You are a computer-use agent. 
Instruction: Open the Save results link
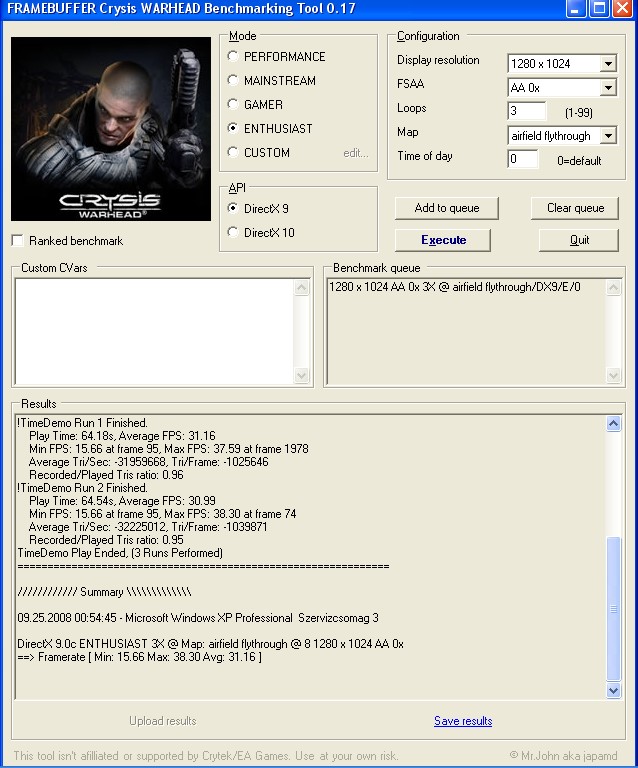(463, 721)
